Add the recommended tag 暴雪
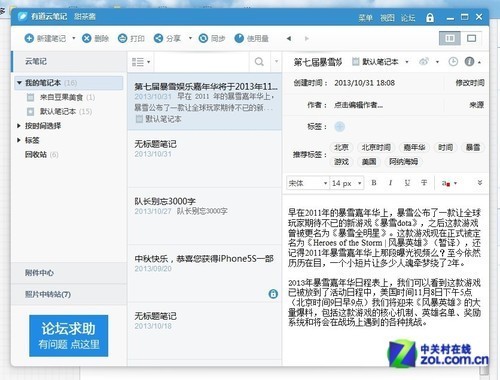 [473, 147]
